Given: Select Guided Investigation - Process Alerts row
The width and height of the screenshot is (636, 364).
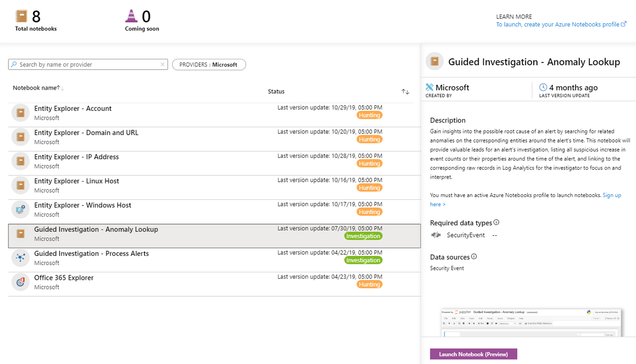Looking at the screenshot, I should click(x=215, y=260).
